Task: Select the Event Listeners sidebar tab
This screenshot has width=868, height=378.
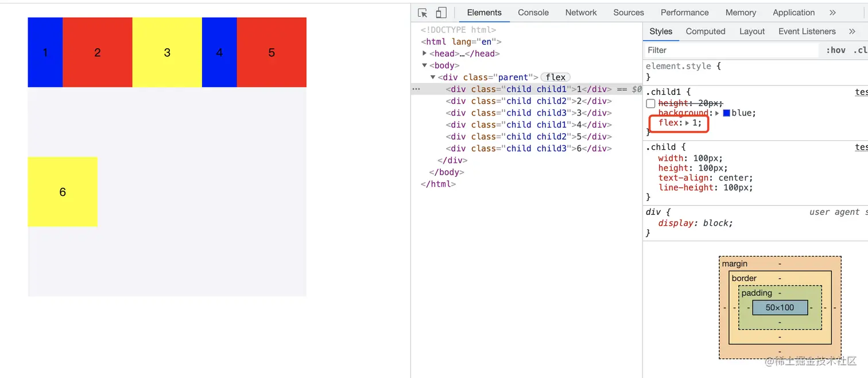Action: [x=807, y=32]
